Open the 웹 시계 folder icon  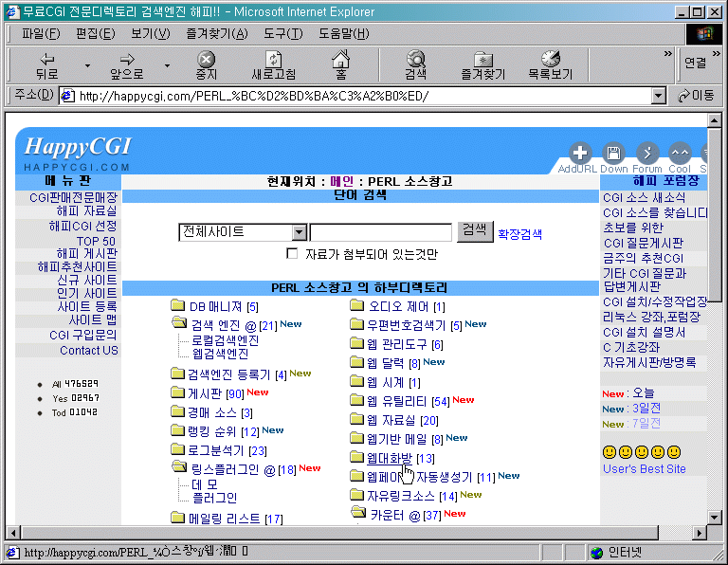[356, 381]
